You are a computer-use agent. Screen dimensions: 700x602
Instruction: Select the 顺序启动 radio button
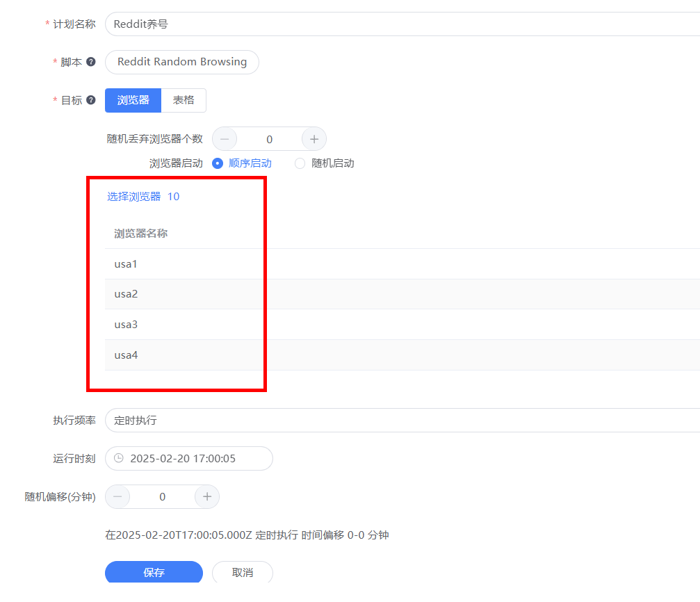click(216, 163)
